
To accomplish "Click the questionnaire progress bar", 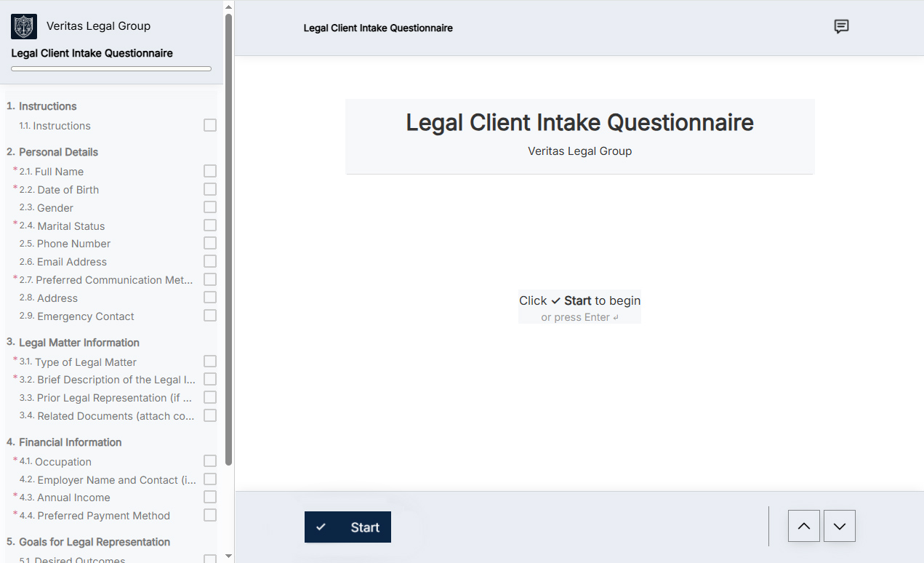I will coord(111,69).
